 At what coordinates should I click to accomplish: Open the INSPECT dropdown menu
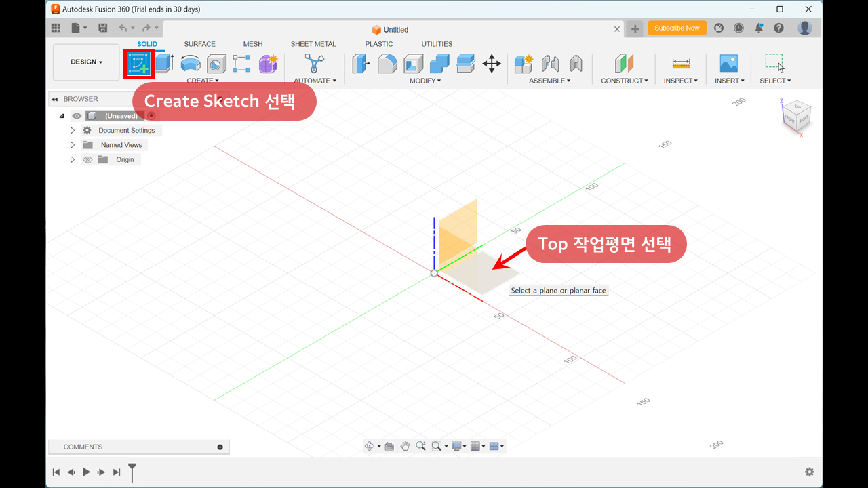coord(681,81)
